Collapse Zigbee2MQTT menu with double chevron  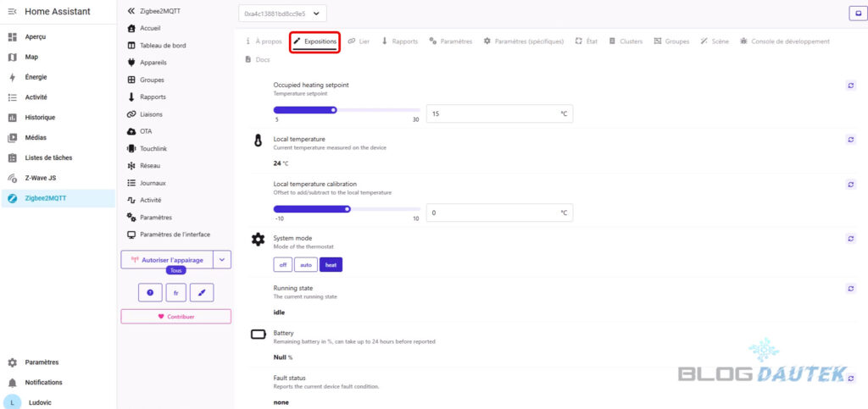(x=131, y=11)
